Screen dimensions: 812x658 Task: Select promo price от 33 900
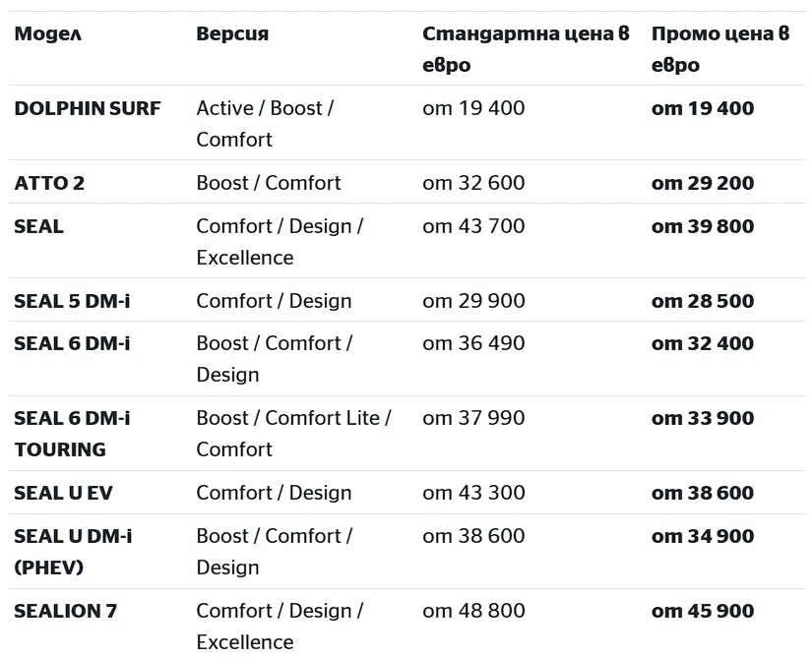click(x=703, y=418)
